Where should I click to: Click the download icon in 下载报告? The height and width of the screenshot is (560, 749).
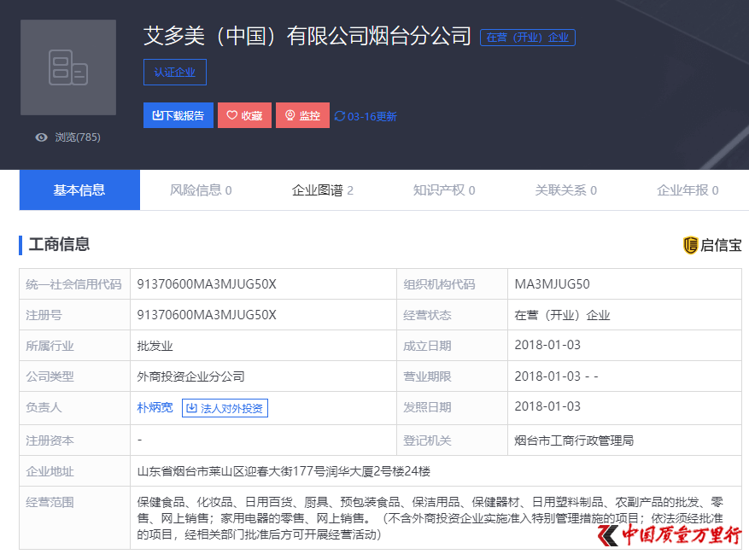[x=157, y=115]
